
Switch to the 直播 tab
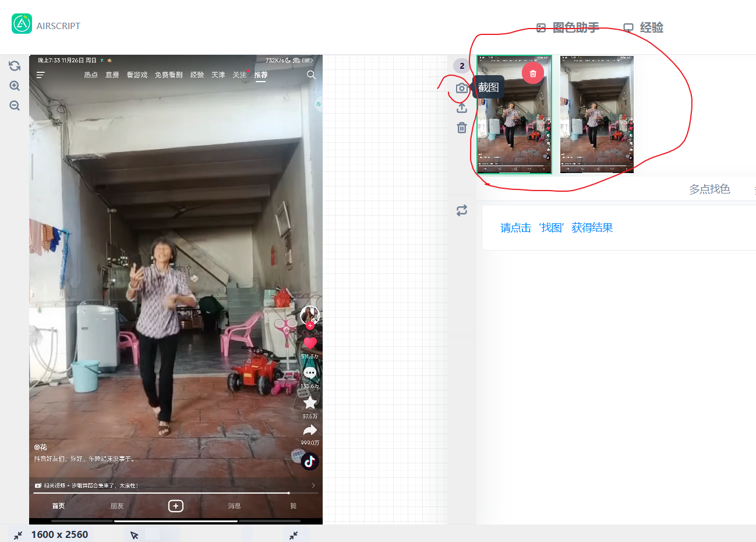(x=112, y=75)
